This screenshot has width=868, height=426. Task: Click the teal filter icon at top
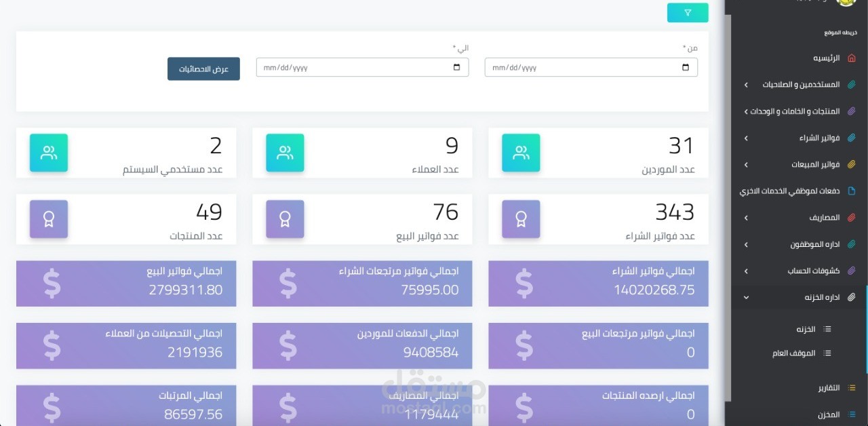pyautogui.click(x=687, y=12)
